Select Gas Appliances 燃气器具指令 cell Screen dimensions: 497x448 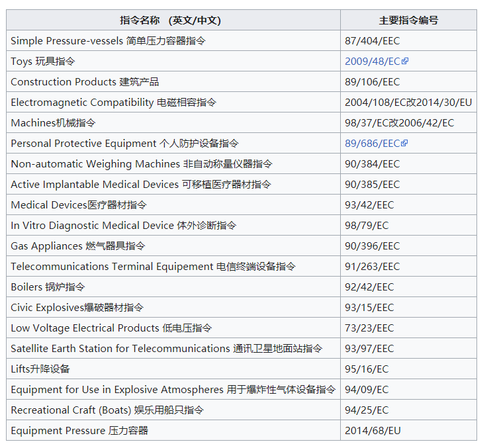[173, 246]
